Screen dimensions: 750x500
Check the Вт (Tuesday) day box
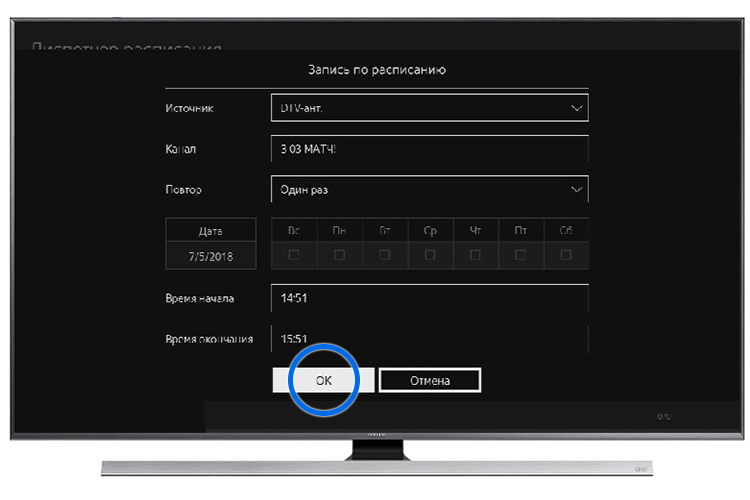tap(385, 255)
